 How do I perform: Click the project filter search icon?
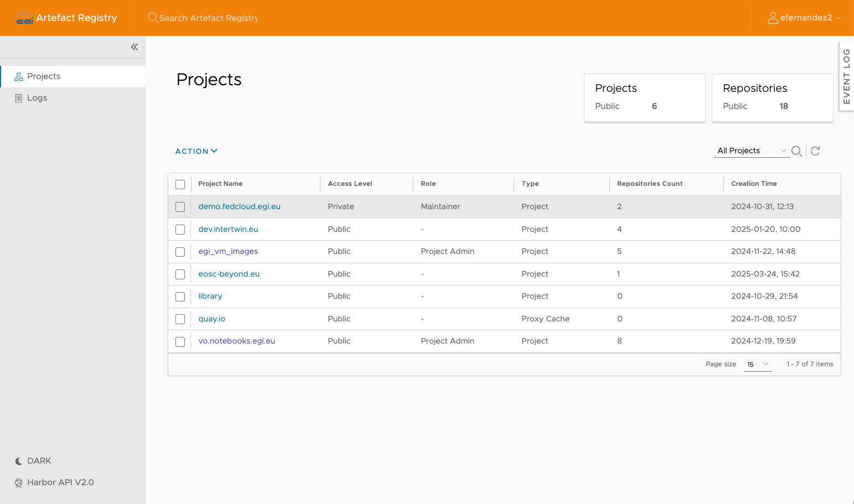point(797,151)
